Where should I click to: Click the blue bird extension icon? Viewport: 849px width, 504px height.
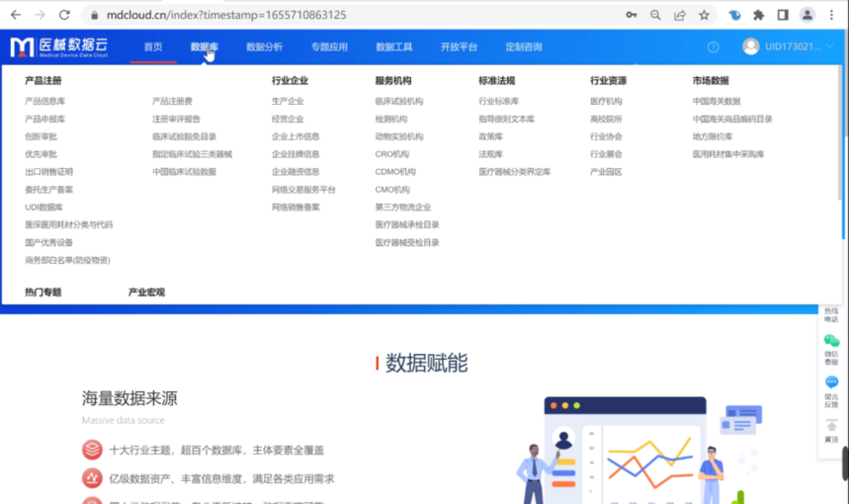click(x=734, y=15)
